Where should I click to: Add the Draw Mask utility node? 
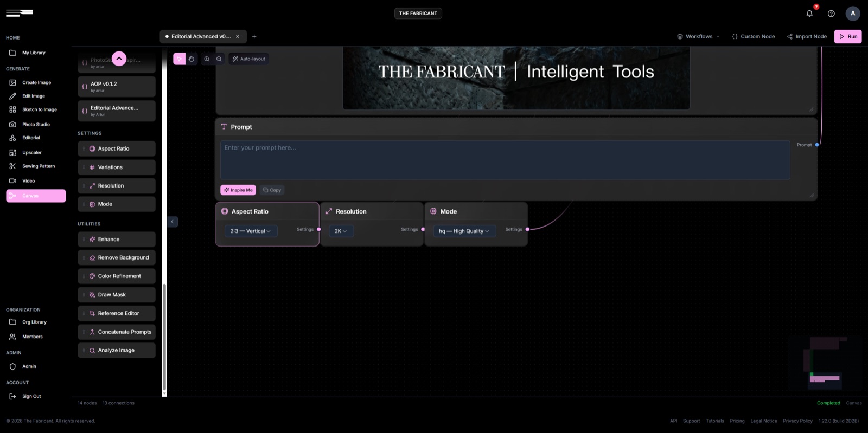click(117, 295)
